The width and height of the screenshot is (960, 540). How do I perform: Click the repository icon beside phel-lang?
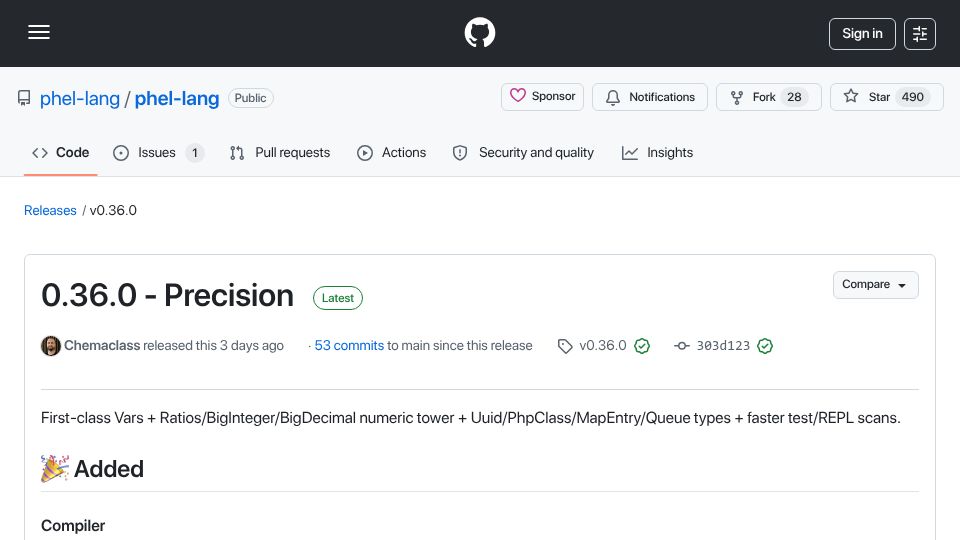(24, 98)
